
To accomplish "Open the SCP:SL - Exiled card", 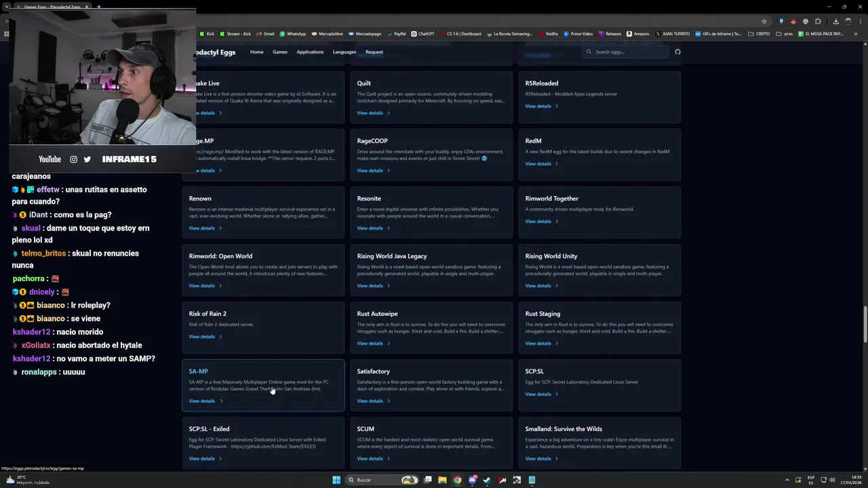I will [x=263, y=443].
